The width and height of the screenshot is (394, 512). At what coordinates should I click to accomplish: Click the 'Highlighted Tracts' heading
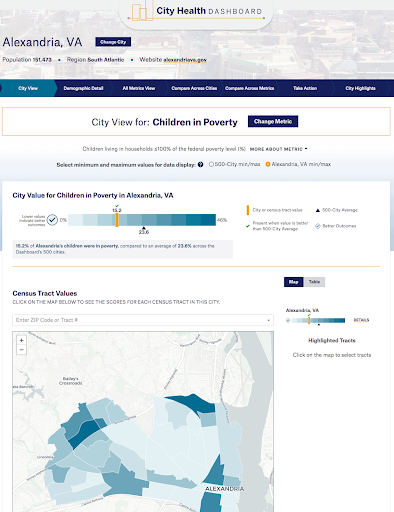pos(332,341)
